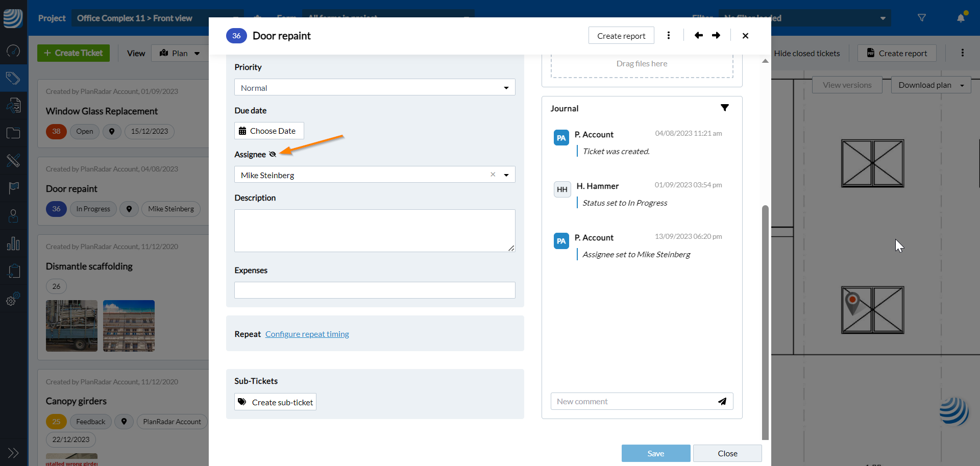Toggle Assignee field visibility eye icon

[273, 154]
